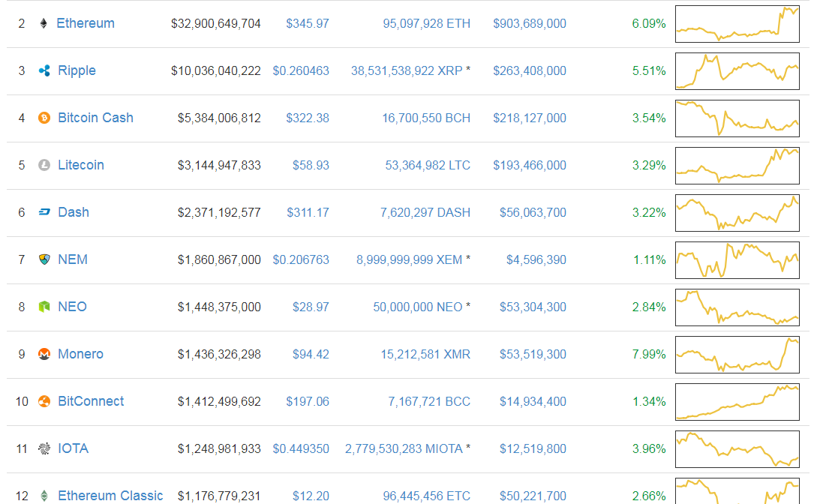Click BitConnect price $197.06

308,401
